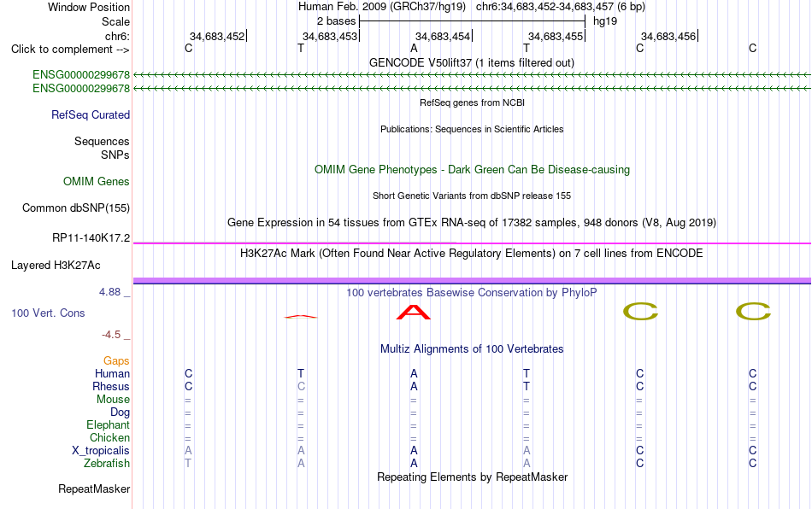Open 'Publications: Sequences in Scientific Articles' title
The width and height of the screenshot is (812, 509).
[472, 129]
